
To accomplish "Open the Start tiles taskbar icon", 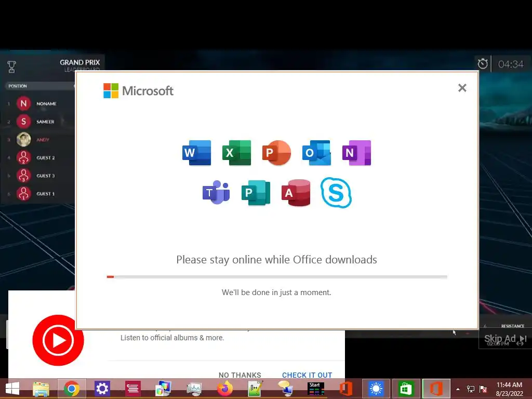I will tap(316, 389).
